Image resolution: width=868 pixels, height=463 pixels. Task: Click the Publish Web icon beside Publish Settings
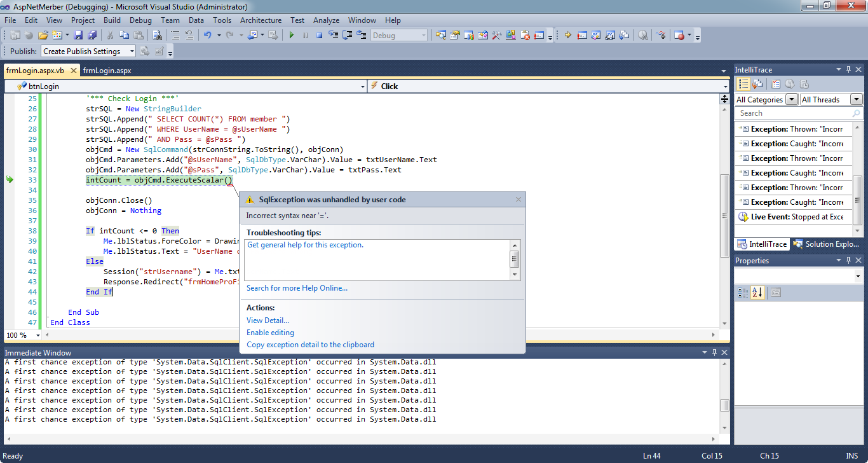tap(145, 51)
